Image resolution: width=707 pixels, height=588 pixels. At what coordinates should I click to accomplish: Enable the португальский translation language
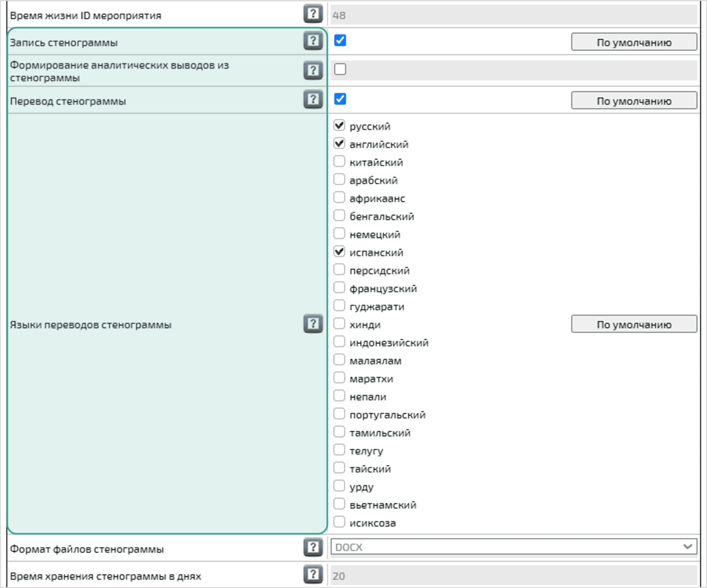339,414
